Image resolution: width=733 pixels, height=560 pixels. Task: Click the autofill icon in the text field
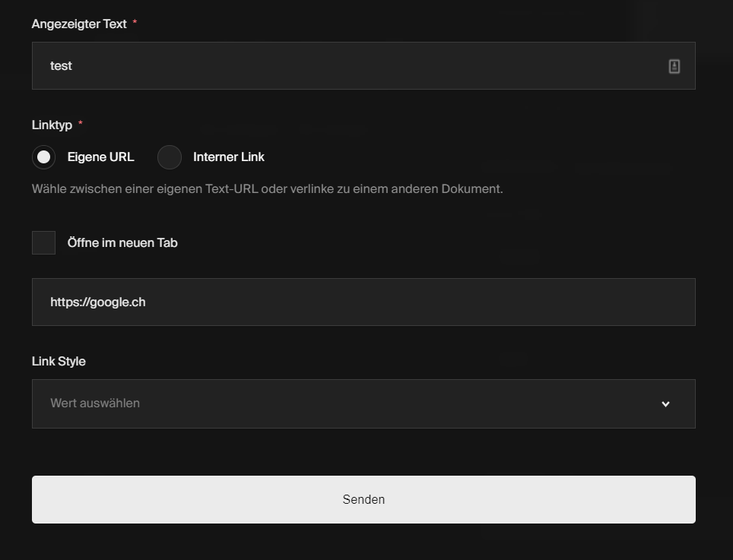pyautogui.click(x=674, y=66)
